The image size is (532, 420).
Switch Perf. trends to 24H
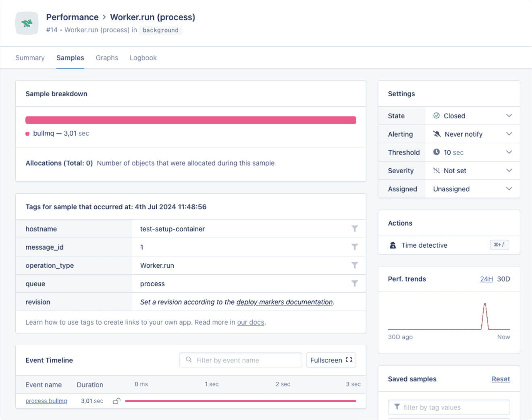[x=486, y=279]
